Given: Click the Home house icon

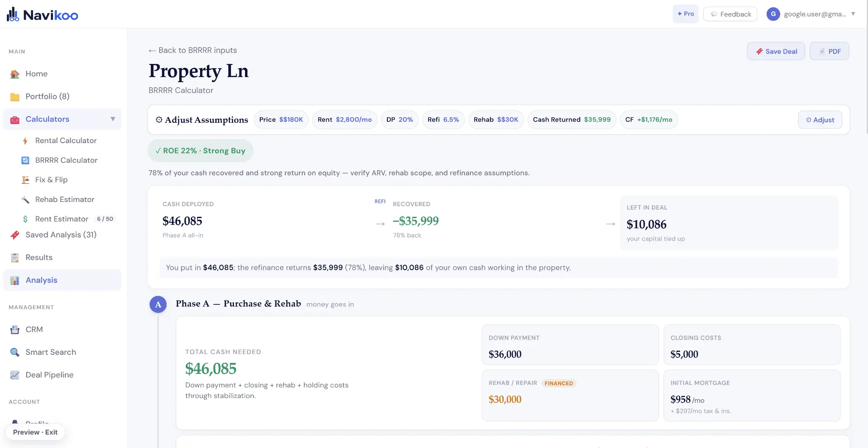Looking at the screenshot, I should 15,74.
